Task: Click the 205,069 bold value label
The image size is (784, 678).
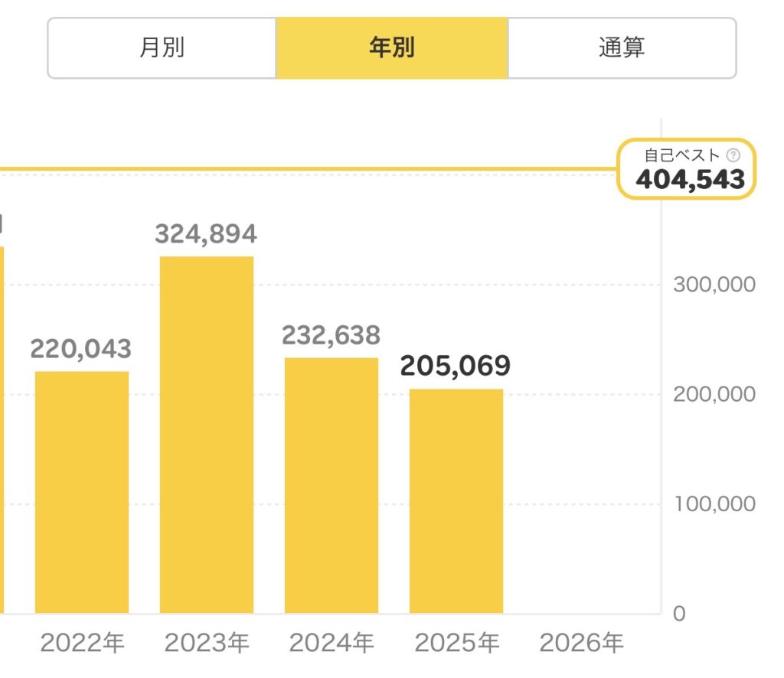Action: pyautogui.click(x=456, y=367)
